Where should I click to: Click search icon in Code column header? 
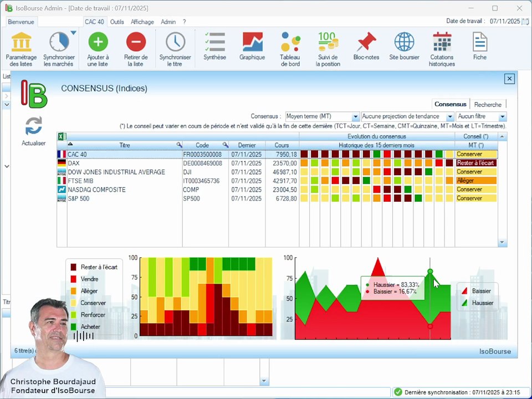pyautogui.click(x=226, y=145)
